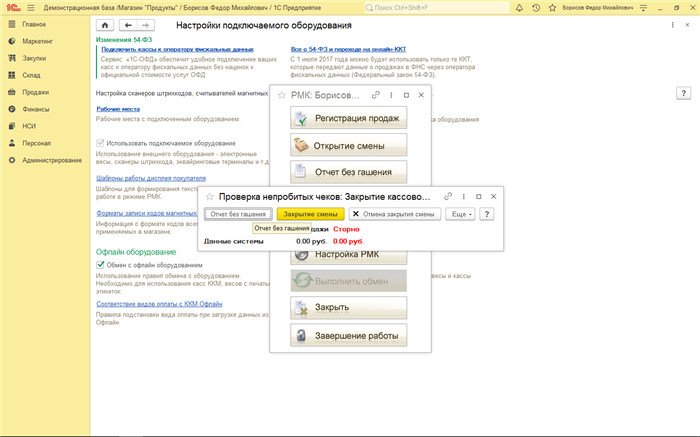Viewport: 700px width, 437px height.
Task: Get link icon in Проверка непробитых чеков dialog
Action: (x=448, y=196)
